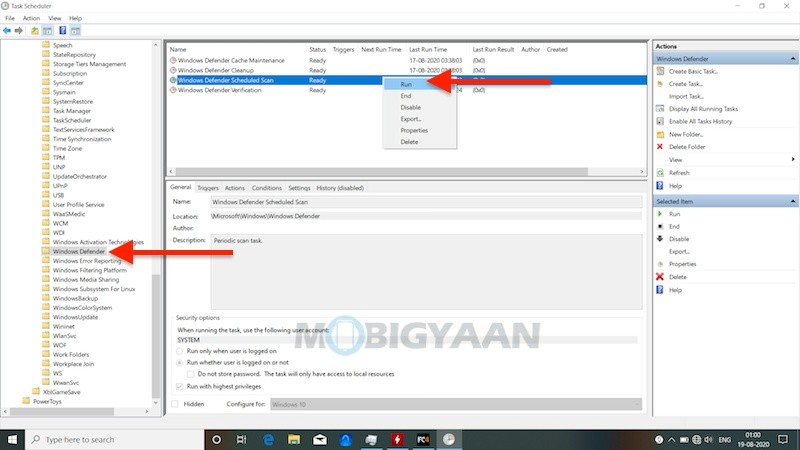Select Run whether user is logged on or not
Image resolution: width=800 pixels, height=450 pixels.
tap(180, 362)
